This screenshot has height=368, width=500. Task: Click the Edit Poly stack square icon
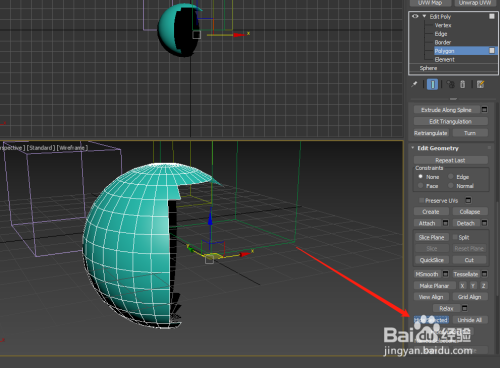tap(492, 16)
